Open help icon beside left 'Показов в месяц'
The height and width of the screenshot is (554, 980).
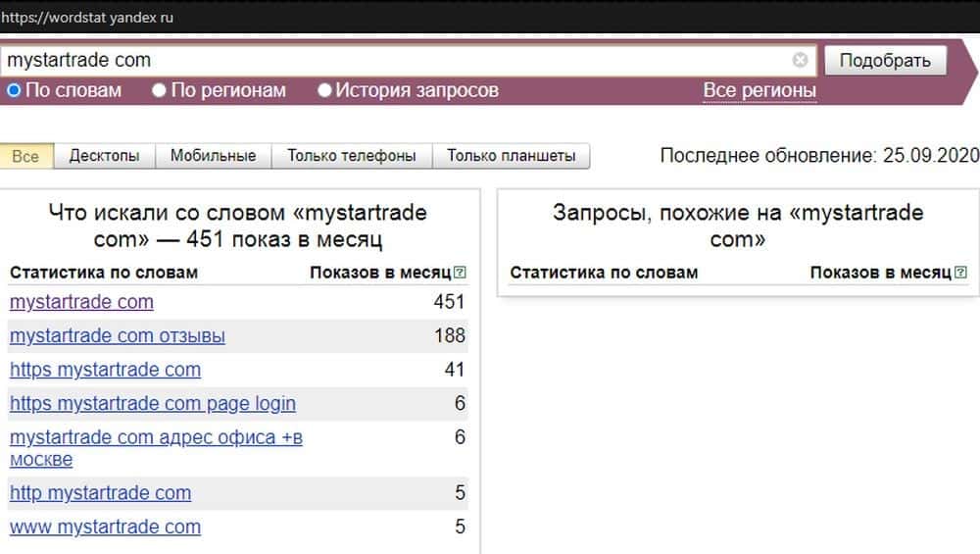[460, 273]
